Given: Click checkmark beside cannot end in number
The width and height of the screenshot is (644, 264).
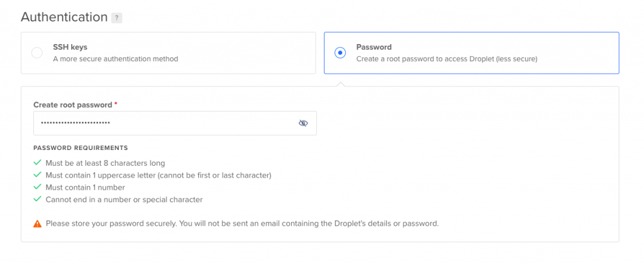Looking at the screenshot, I should pyautogui.click(x=37, y=200).
